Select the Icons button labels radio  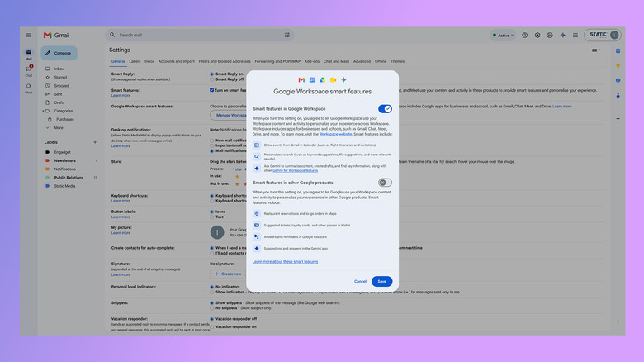tap(212, 212)
